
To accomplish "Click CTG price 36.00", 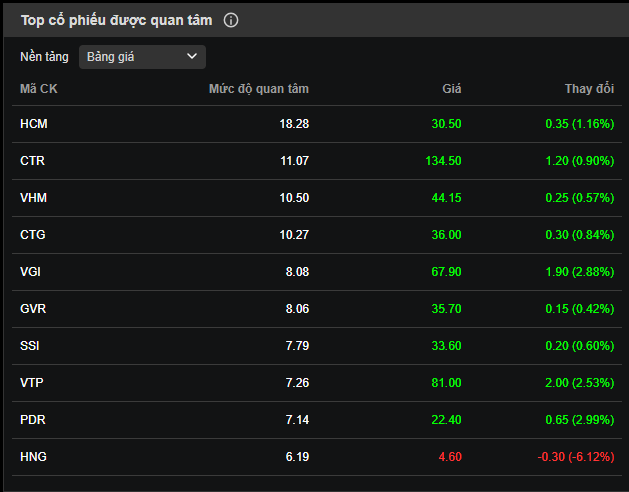I will tap(446, 235).
